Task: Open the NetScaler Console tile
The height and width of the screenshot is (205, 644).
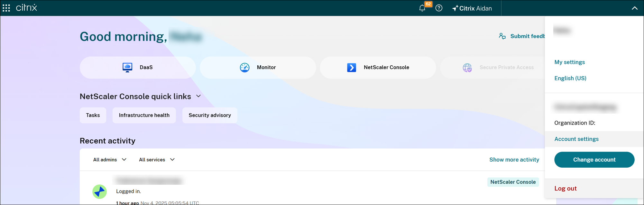Action: tap(378, 68)
